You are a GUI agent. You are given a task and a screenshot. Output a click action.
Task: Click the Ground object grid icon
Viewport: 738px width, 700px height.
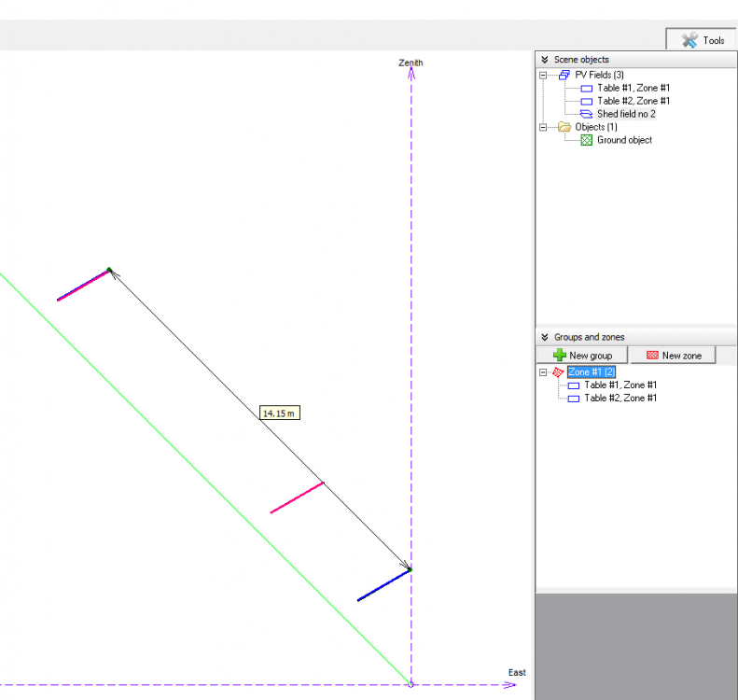(x=586, y=140)
